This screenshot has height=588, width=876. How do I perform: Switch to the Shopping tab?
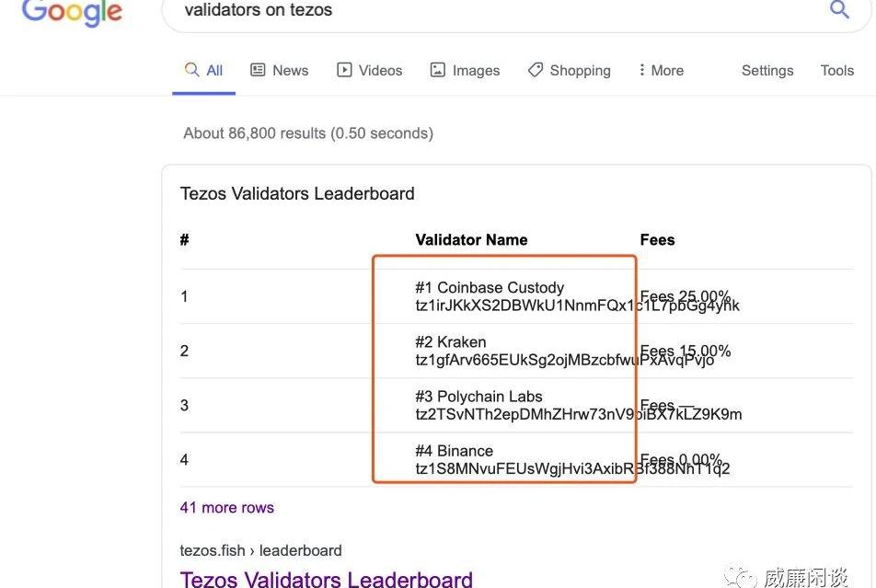point(570,71)
